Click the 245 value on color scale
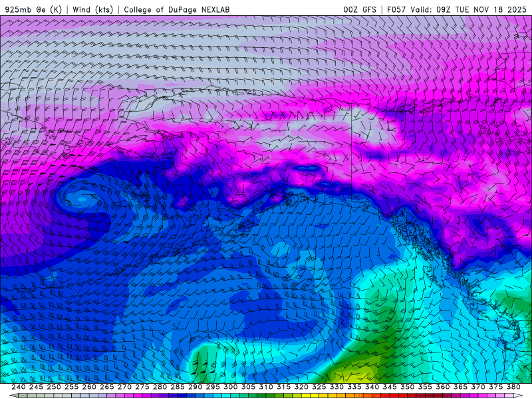532x399 pixels. pyautogui.click(x=36, y=387)
